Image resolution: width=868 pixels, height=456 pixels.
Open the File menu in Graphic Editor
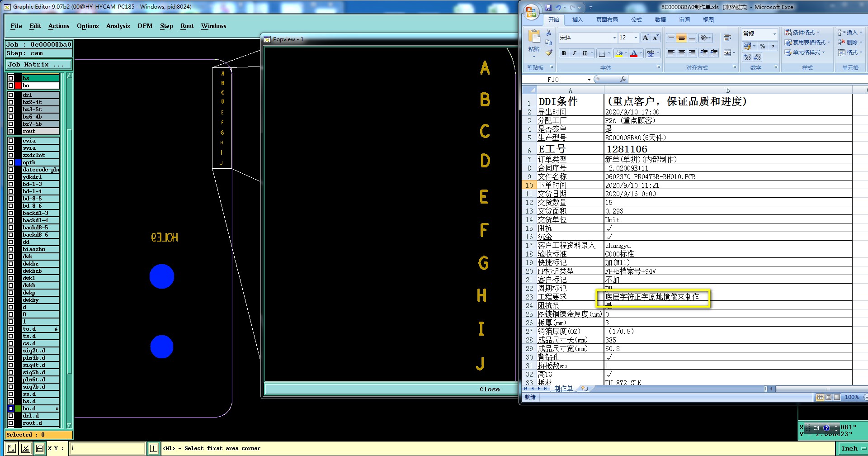pos(16,26)
